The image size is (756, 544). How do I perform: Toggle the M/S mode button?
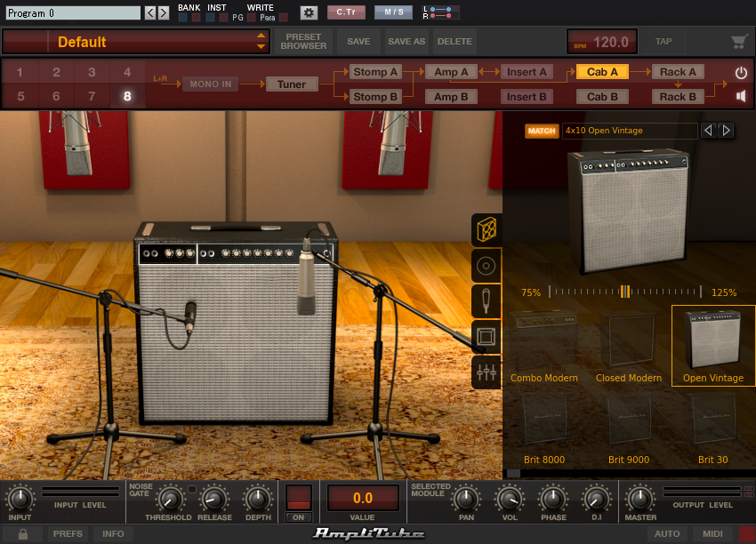tap(393, 12)
